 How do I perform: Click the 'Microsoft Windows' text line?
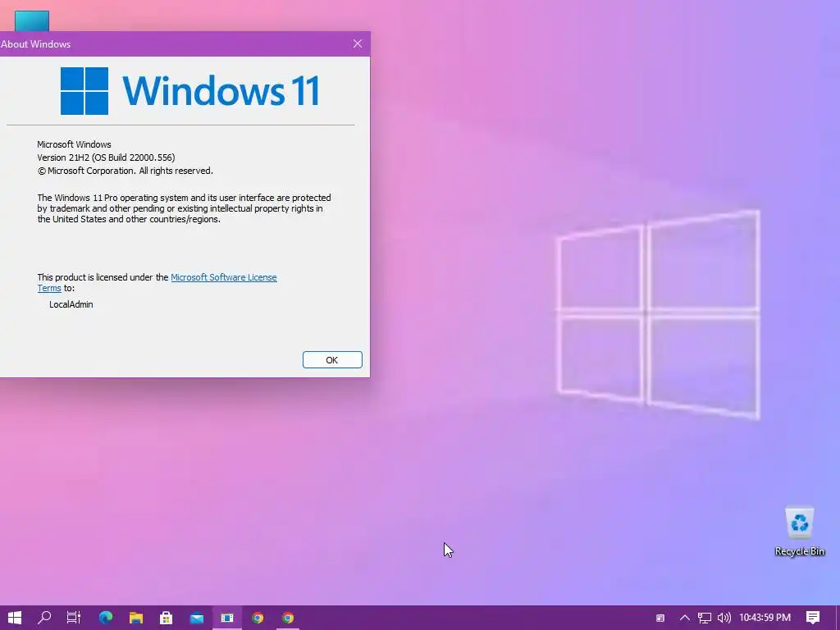pyautogui.click(x=74, y=144)
